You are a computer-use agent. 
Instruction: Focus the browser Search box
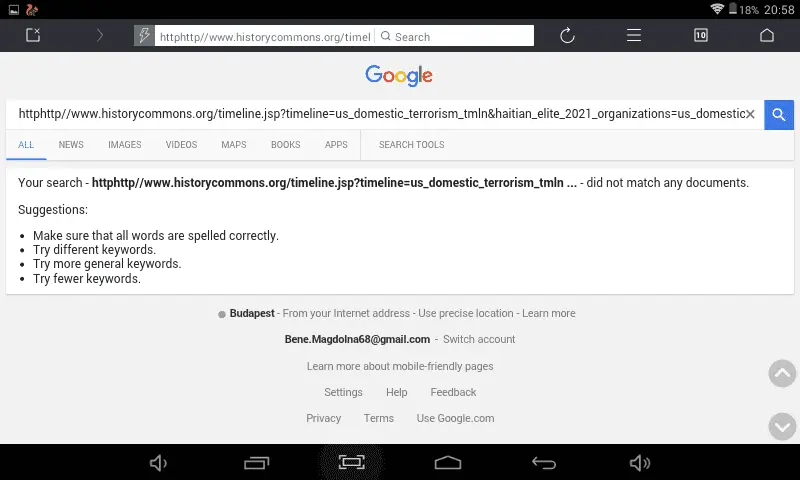455,36
